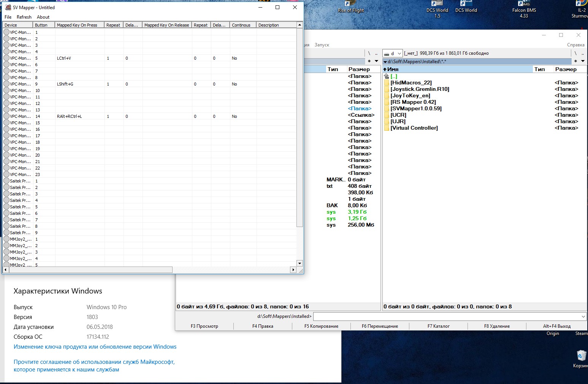Click the parent directory up-arrow icon
Viewport: 588px width, 384px height.
pyautogui.click(x=387, y=76)
